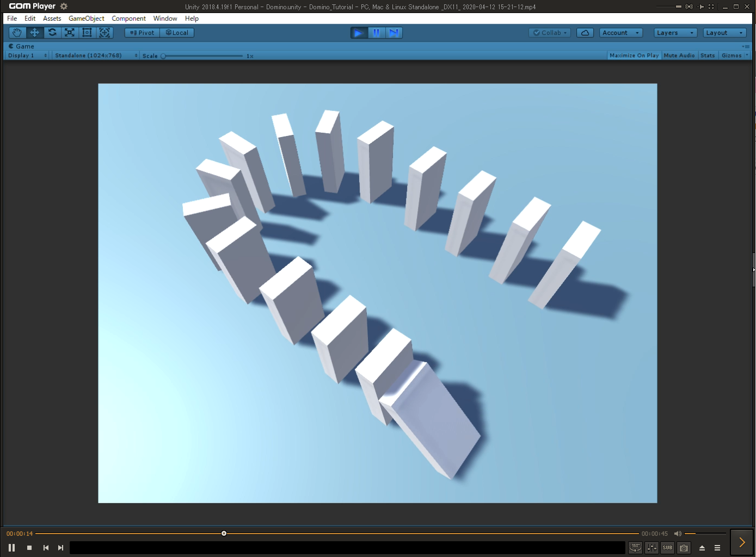Open the Window menu
This screenshot has height=557, width=756.
click(165, 18)
